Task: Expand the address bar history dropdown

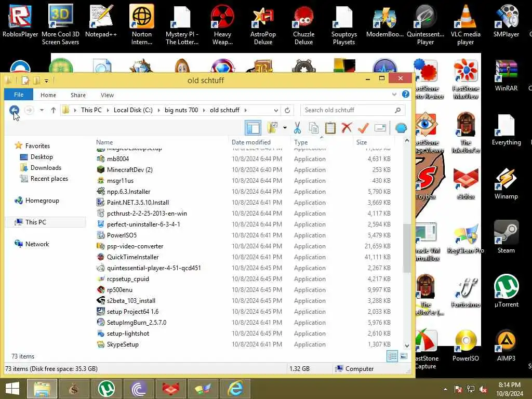Action: click(x=276, y=110)
